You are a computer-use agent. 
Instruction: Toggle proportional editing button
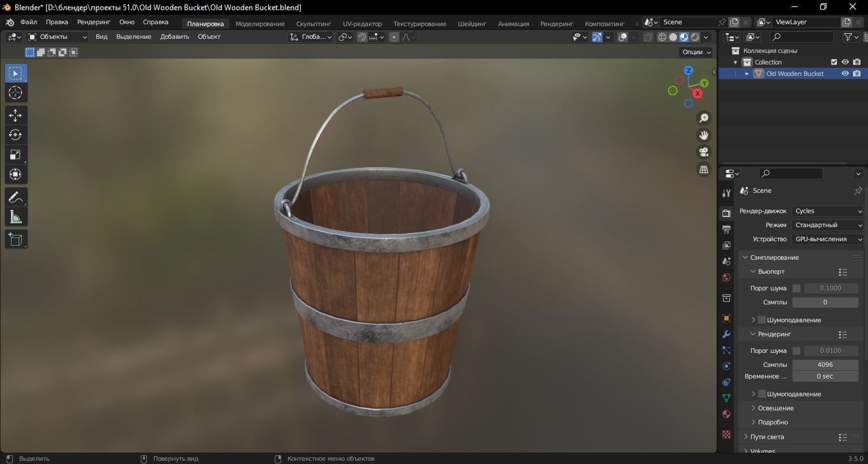point(394,37)
